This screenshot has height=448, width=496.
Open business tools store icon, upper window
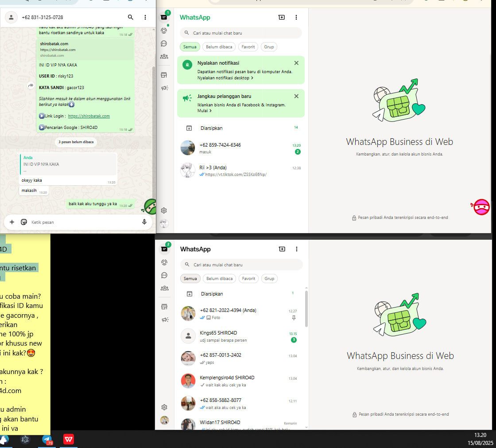pyautogui.click(x=164, y=75)
